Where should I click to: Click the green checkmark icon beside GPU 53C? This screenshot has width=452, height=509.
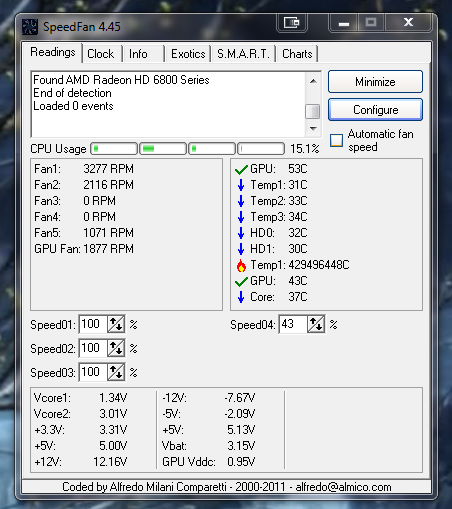241,169
